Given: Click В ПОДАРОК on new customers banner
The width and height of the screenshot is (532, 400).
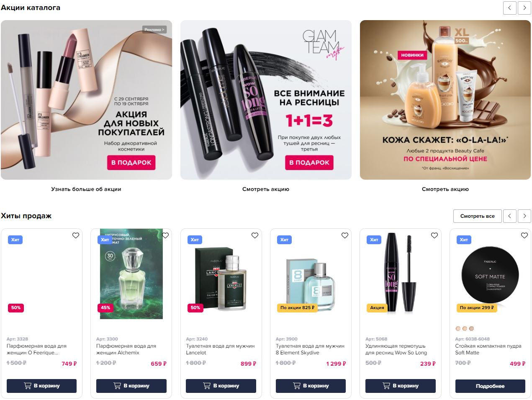Looking at the screenshot, I should tap(131, 163).
